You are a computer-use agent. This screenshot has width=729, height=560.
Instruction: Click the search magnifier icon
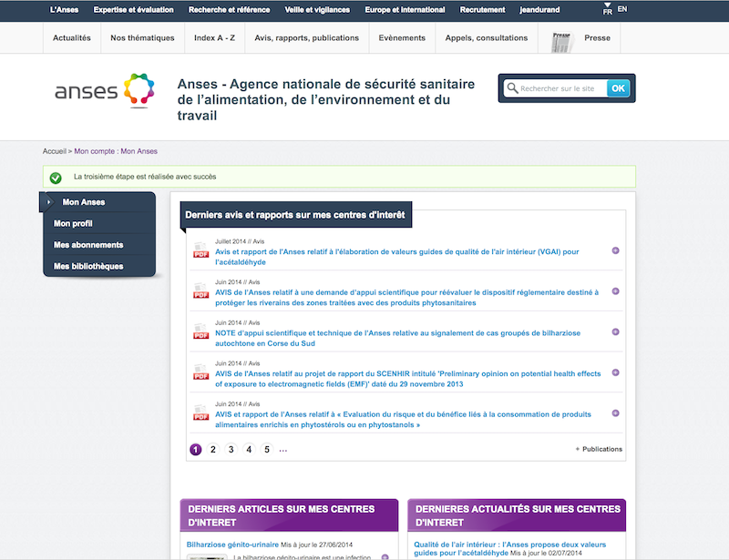(512, 88)
